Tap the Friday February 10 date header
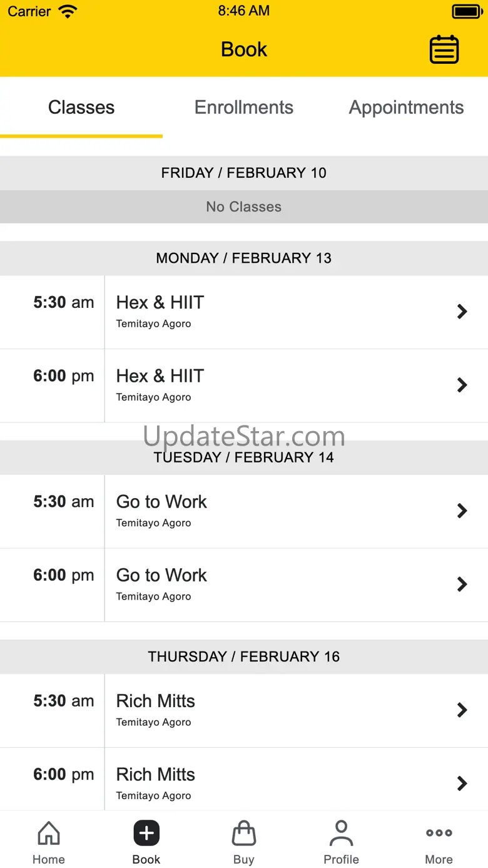 pos(244,173)
